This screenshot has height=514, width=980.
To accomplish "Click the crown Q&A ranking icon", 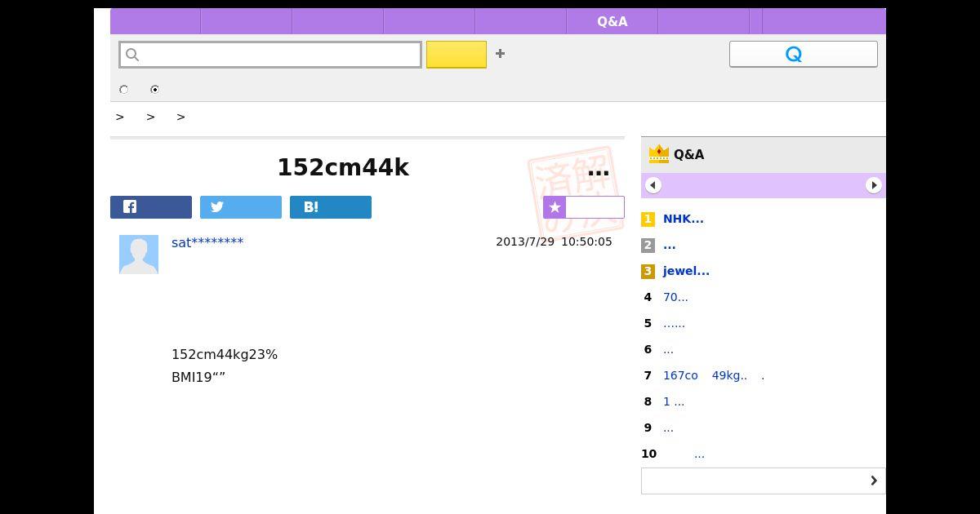I will 658,154.
